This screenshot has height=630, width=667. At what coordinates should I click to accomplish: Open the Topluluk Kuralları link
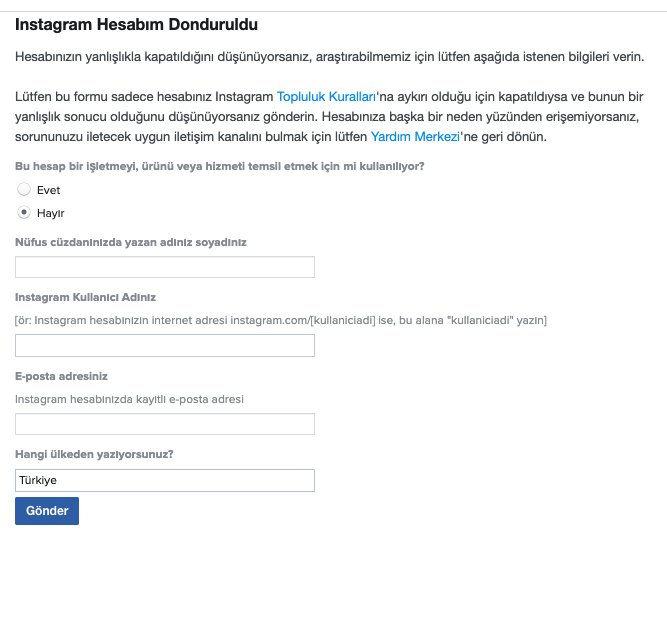point(326,97)
